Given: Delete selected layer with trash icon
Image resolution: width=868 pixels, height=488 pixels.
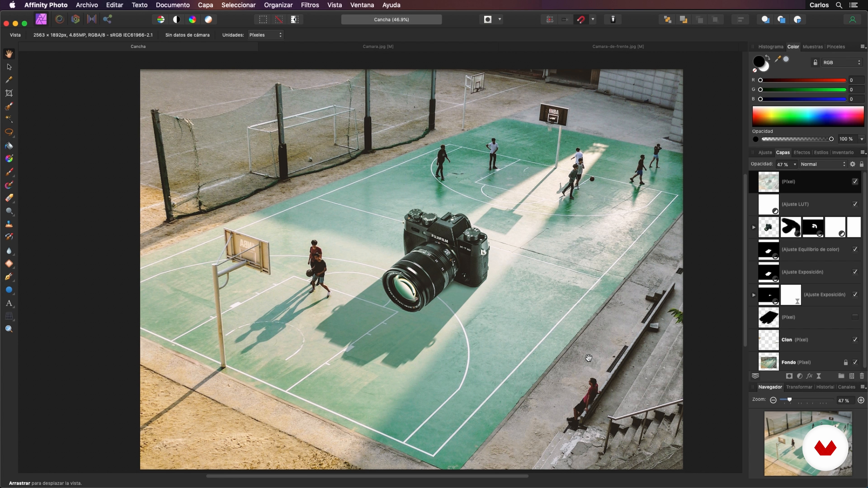Looking at the screenshot, I should (x=862, y=376).
